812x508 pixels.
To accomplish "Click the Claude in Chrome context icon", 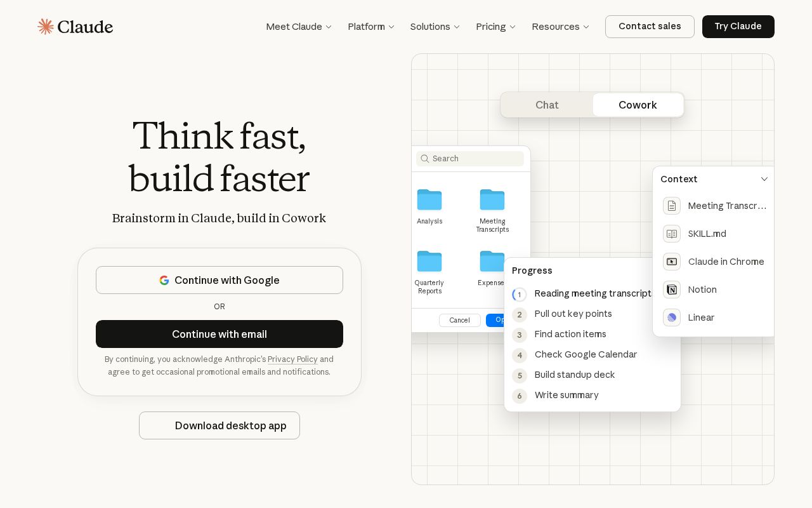I will point(672,262).
